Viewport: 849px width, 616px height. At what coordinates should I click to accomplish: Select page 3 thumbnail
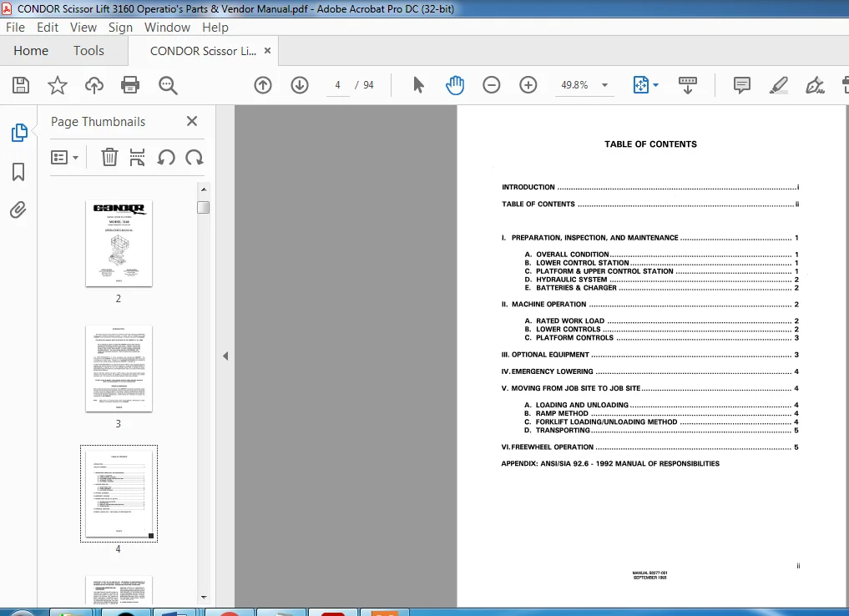(119, 369)
